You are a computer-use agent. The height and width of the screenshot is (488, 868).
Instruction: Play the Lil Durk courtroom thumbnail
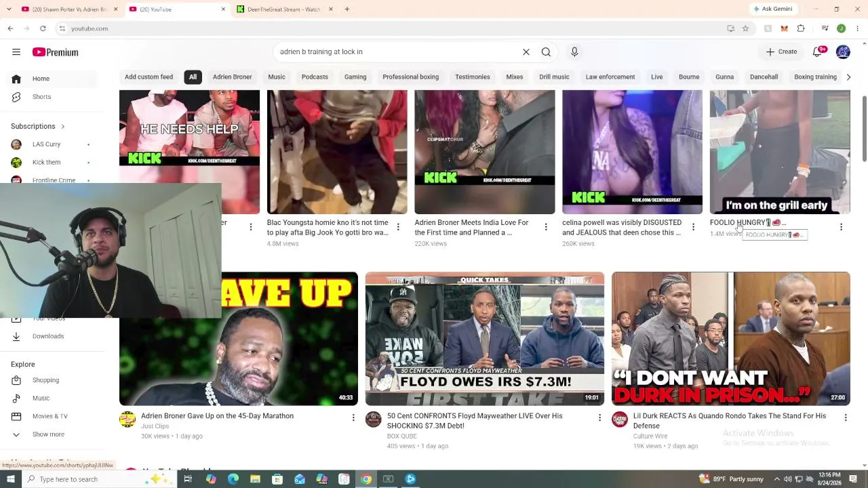pyautogui.click(x=731, y=339)
